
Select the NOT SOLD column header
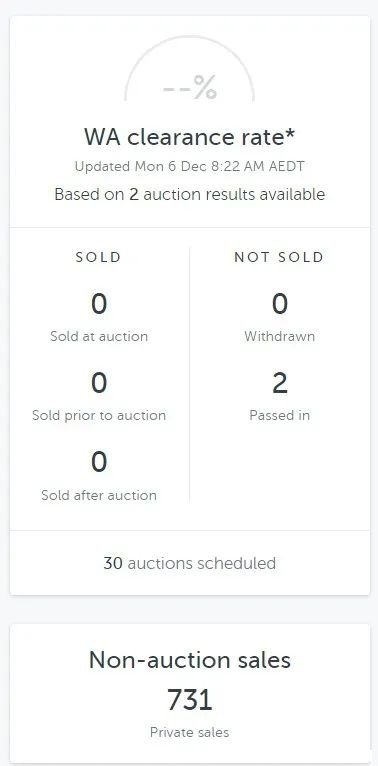[279, 257]
